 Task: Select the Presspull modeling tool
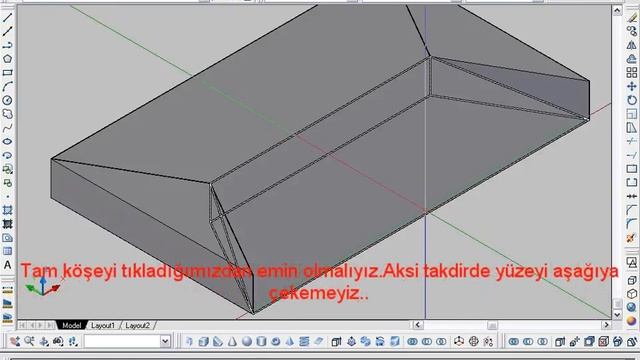click(351, 341)
